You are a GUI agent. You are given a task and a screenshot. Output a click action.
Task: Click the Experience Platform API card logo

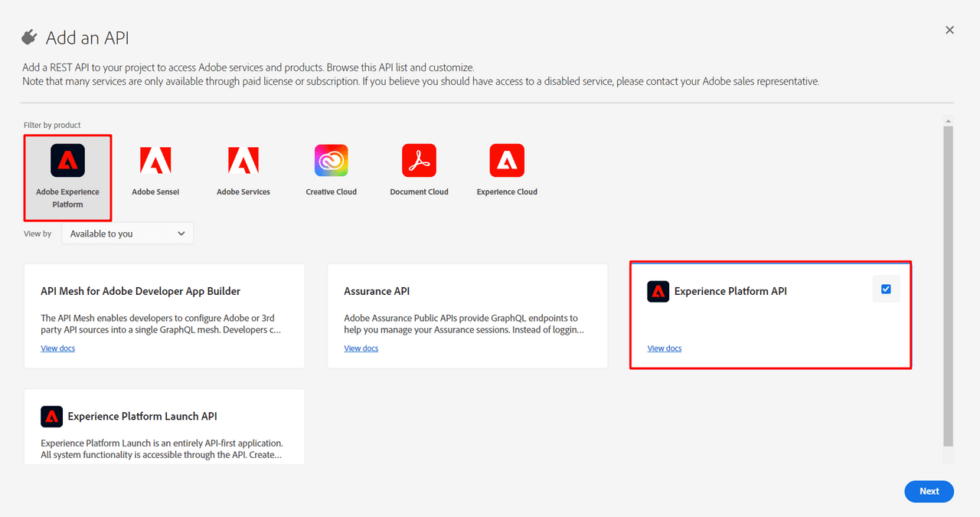(x=658, y=291)
